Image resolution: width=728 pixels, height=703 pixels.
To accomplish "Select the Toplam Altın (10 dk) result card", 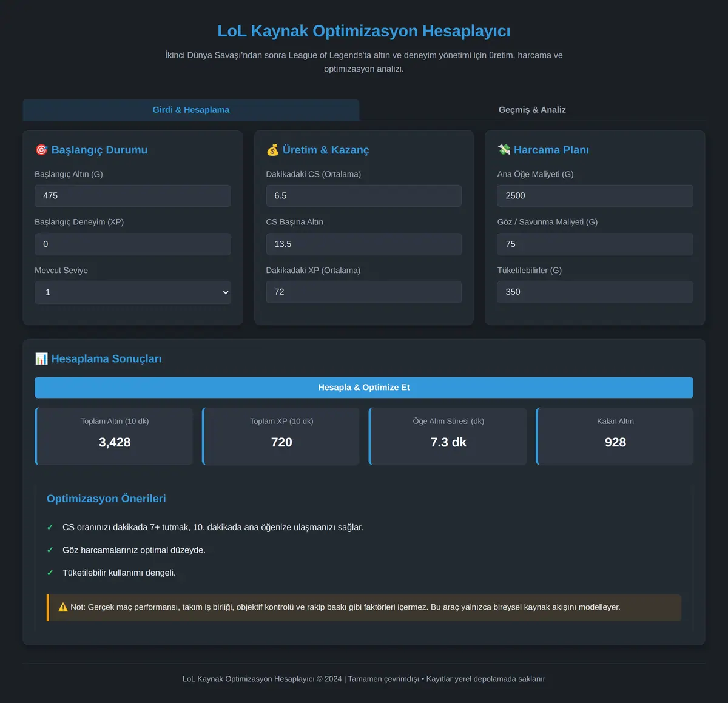I will pyautogui.click(x=114, y=436).
